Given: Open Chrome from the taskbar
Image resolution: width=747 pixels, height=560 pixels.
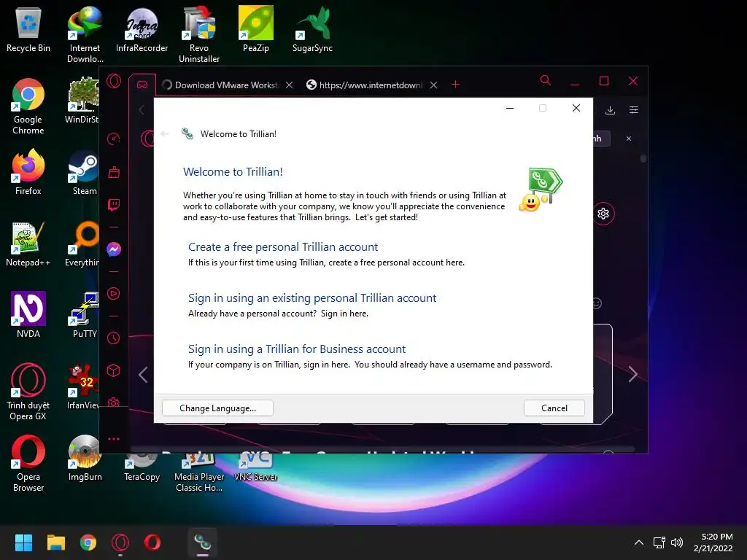Looking at the screenshot, I should (88, 542).
